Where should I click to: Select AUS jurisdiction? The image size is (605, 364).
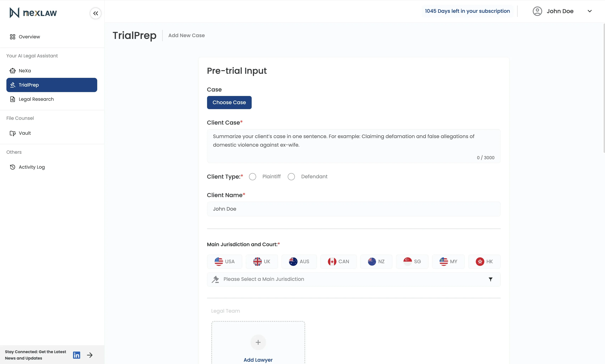(x=299, y=261)
